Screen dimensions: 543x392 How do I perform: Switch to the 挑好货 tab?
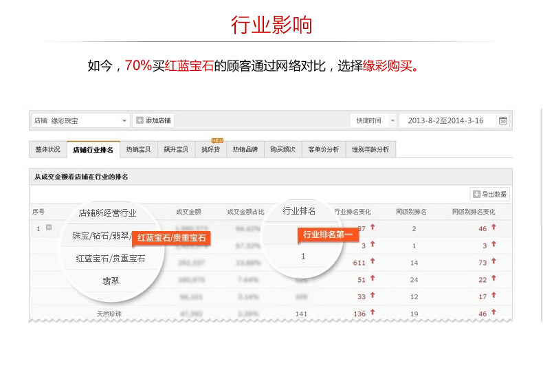pos(211,149)
